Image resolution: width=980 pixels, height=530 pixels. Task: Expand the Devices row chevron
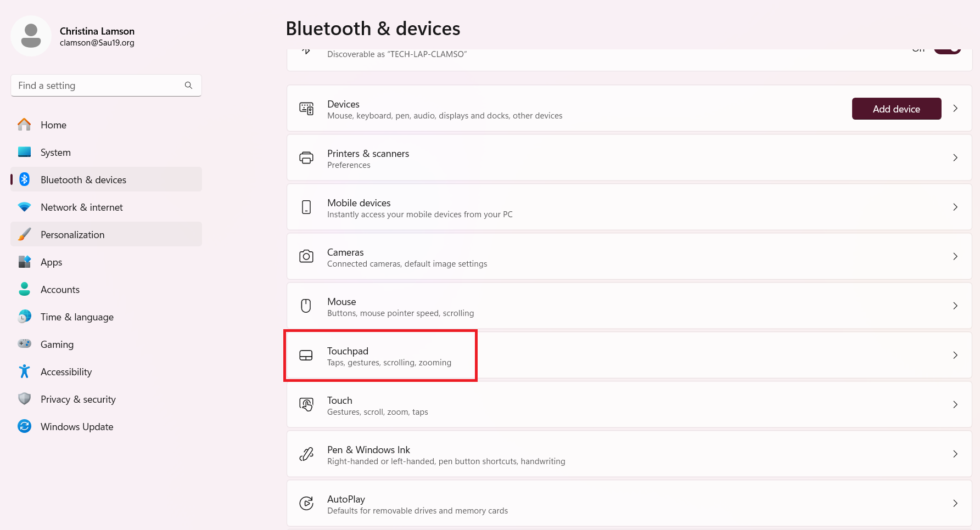pos(955,109)
